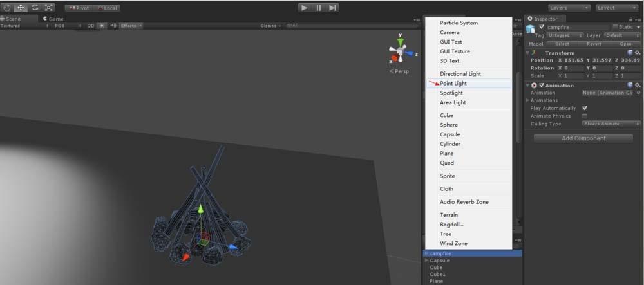
Task: Choose Area Light from the create menu
Action: pyautogui.click(x=468, y=102)
